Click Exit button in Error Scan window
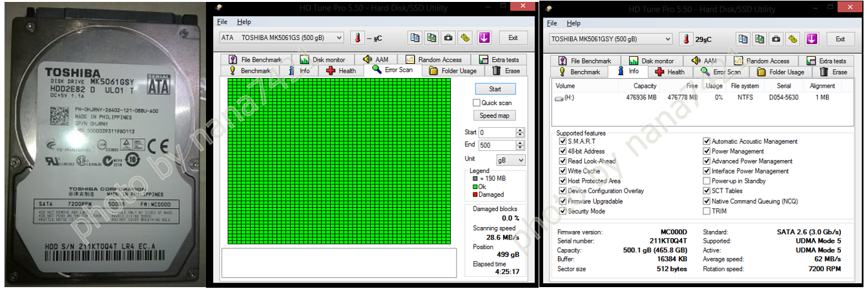Viewport: 868px width, 291px height. click(513, 38)
